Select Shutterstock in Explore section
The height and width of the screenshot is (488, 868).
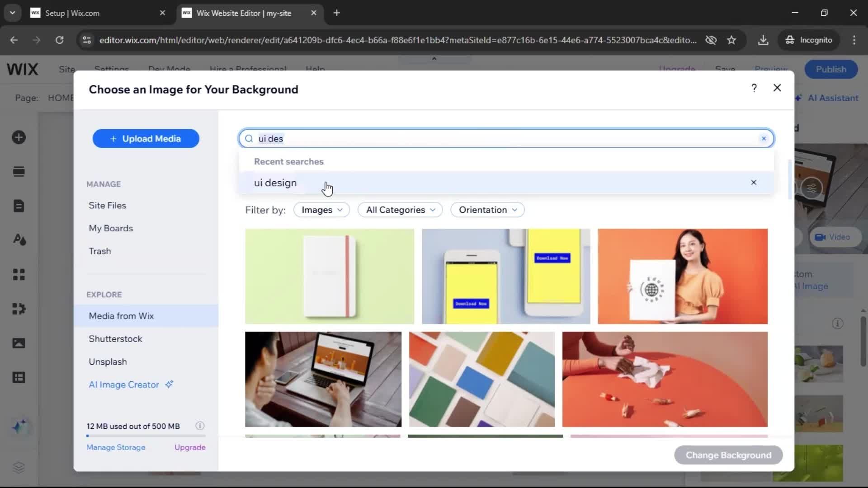pos(115,338)
